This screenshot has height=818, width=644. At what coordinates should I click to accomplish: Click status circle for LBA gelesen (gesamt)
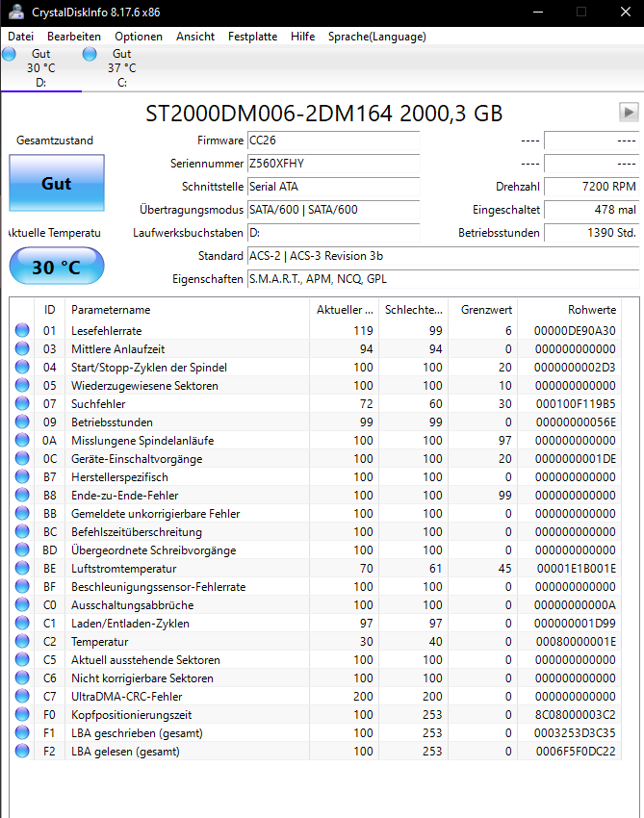coord(22,751)
